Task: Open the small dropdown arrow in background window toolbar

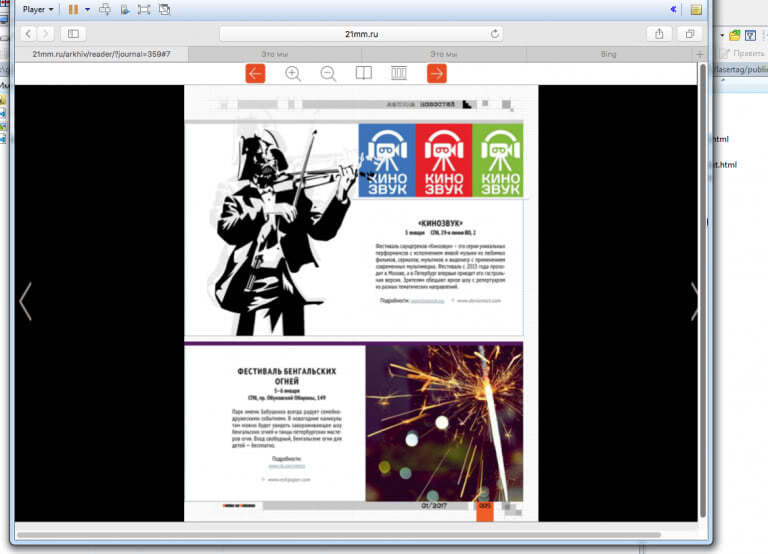Action: coord(721,35)
